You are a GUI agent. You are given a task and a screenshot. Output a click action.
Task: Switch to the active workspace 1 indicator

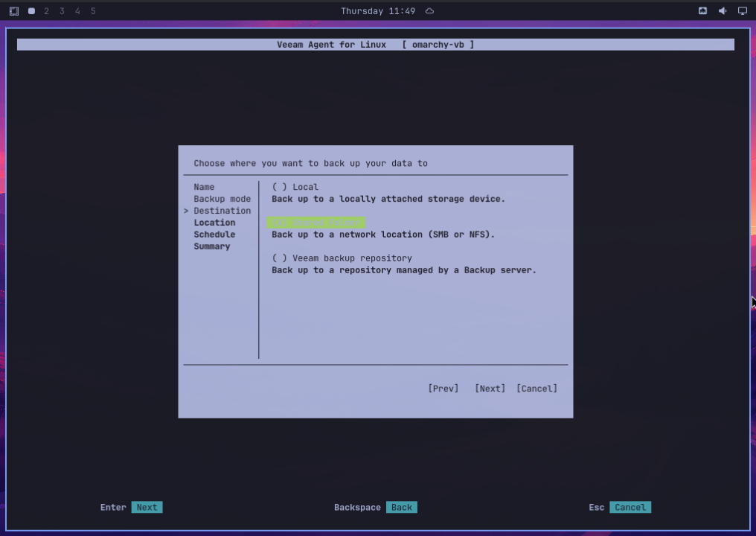point(31,11)
